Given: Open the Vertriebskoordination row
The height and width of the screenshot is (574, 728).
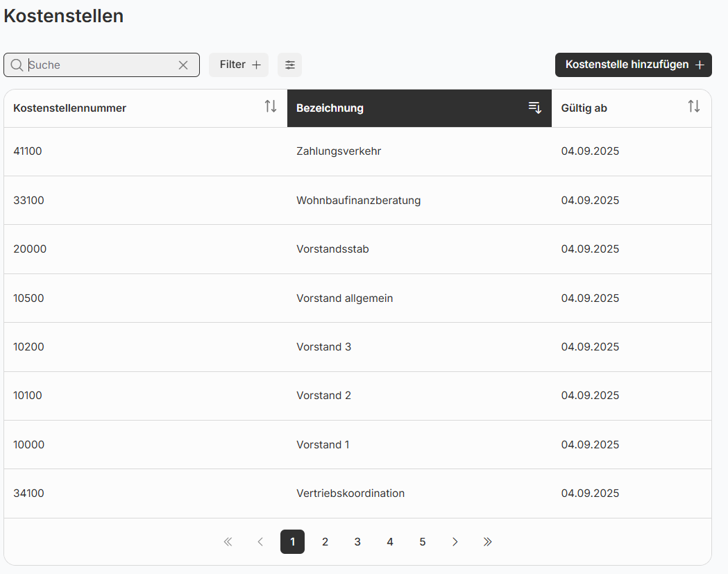Looking at the screenshot, I should tap(350, 493).
